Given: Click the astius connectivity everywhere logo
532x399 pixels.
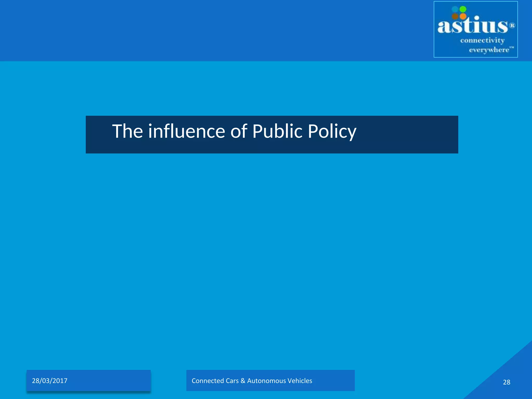Looking at the screenshot, I should [x=476, y=29].
